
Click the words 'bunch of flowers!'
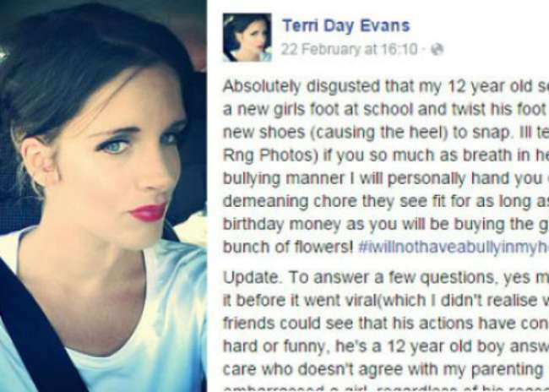click(x=288, y=248)
